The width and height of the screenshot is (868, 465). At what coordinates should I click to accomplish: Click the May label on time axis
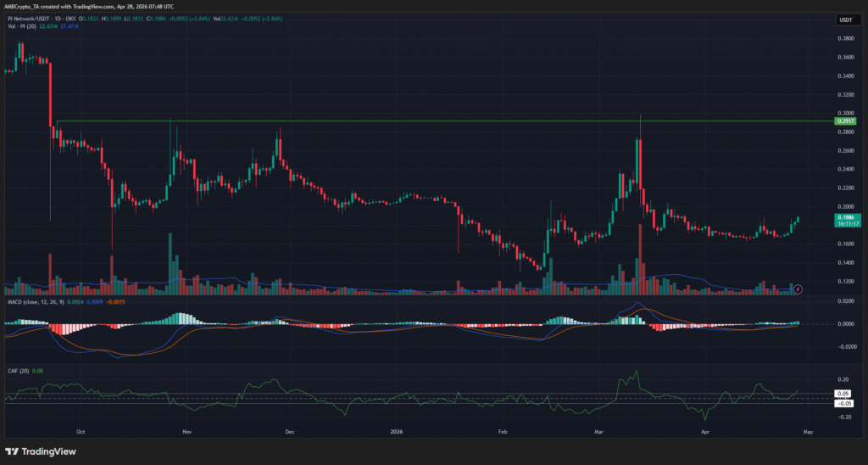point(808,431)
